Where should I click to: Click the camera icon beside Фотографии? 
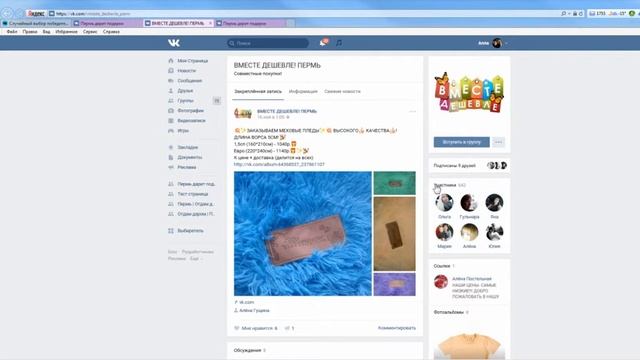pos(171,111)
